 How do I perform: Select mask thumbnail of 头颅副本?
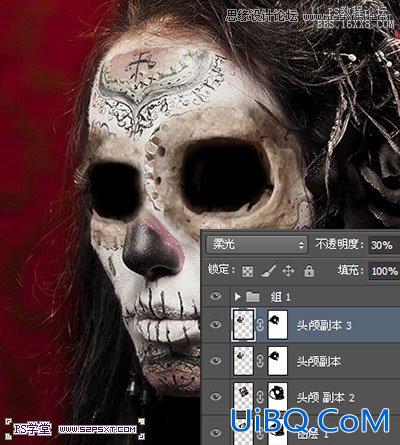(x=278, y=361)
